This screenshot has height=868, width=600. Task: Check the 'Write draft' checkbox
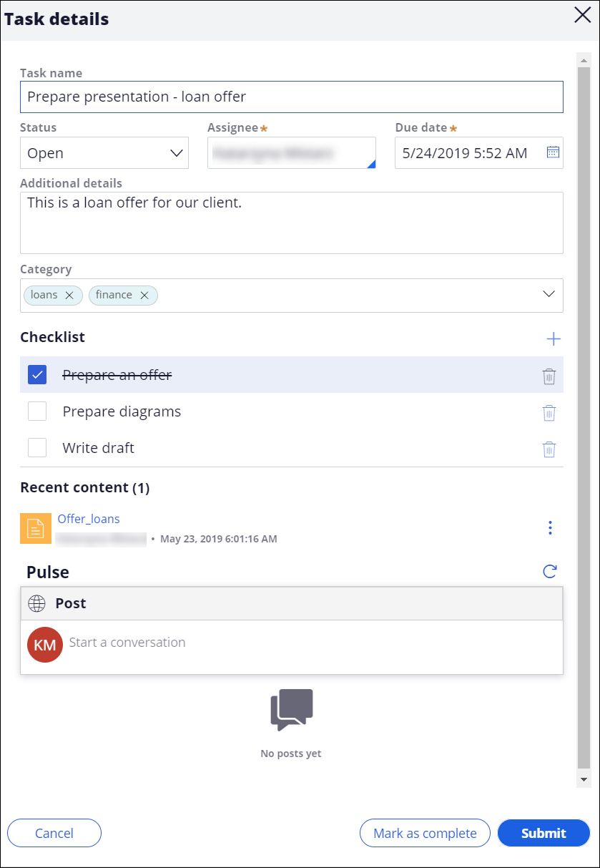pos(37,448)
